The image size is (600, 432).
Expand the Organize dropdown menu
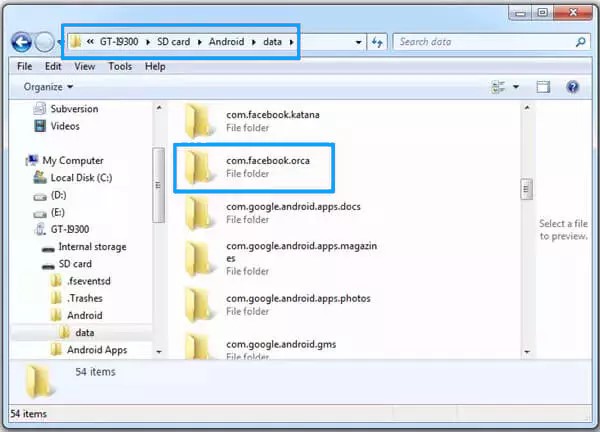(x=48, y=87)
